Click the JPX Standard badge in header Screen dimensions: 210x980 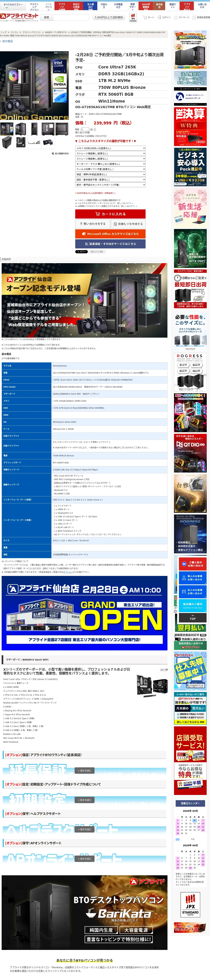(x=133, y=17)
